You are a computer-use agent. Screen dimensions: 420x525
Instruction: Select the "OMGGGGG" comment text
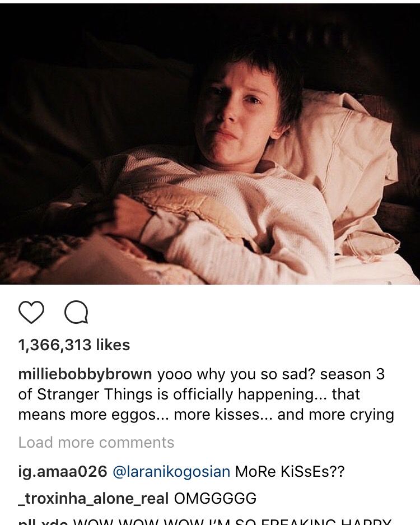[x=215, y=499]
